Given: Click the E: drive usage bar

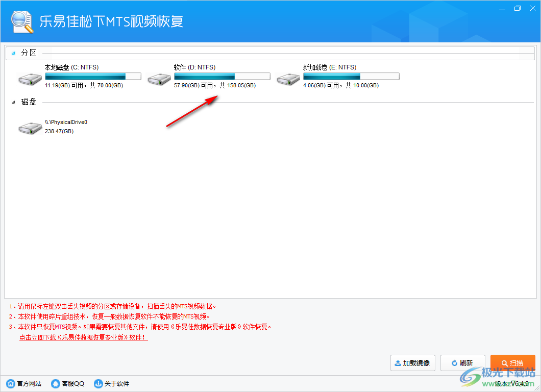Looking at the screenshot, I should pos(351,76).
